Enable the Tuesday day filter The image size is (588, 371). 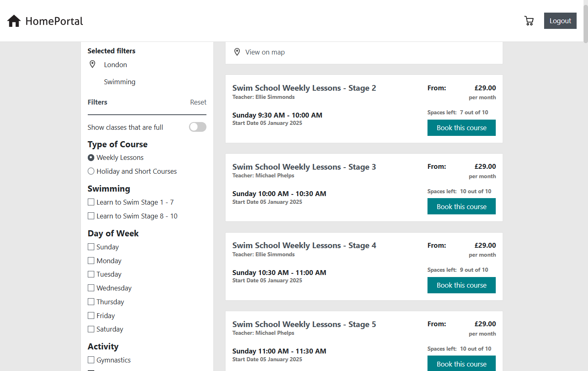pyautogui.click(x=91, y=274)
